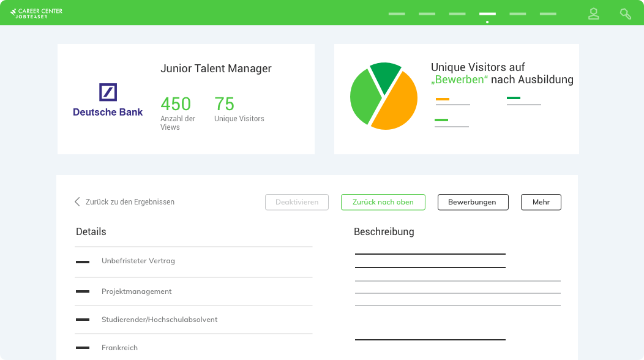Open the user profile icon
The image size is (644, 360).
pos(593,13)
